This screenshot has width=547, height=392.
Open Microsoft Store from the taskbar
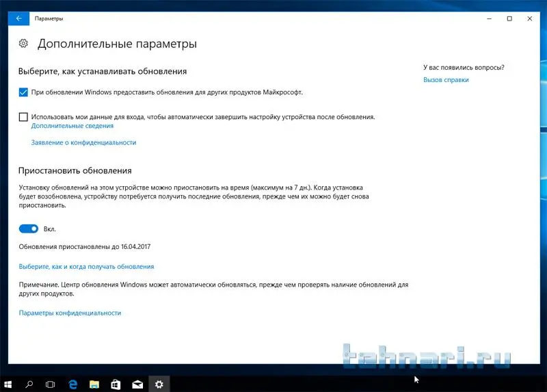116,384
